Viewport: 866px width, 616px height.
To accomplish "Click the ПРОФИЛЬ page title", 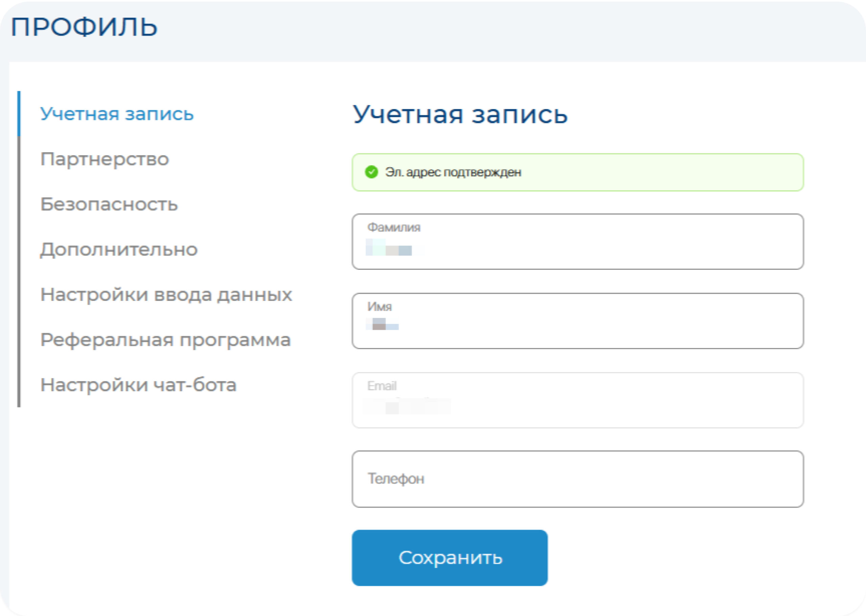I will pos(84,27).
